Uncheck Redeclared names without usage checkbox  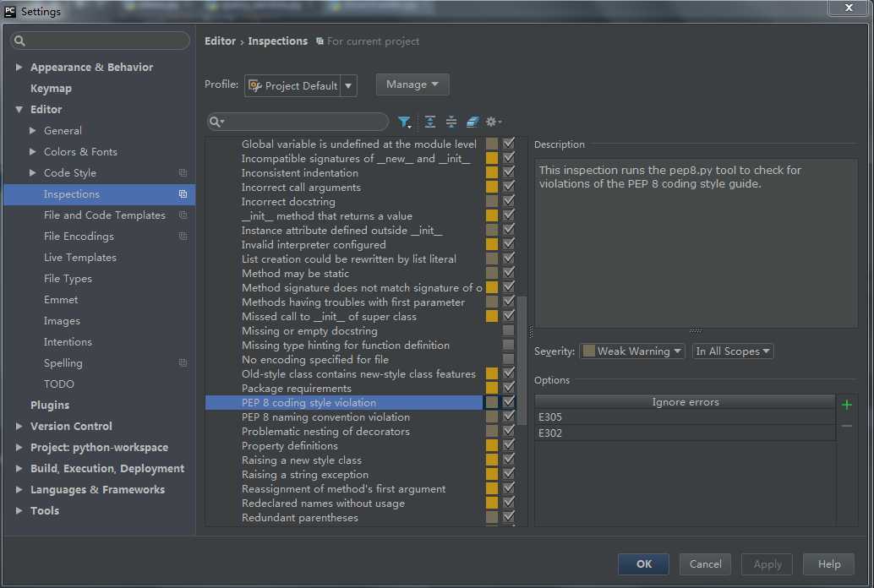tap(508, 502)
